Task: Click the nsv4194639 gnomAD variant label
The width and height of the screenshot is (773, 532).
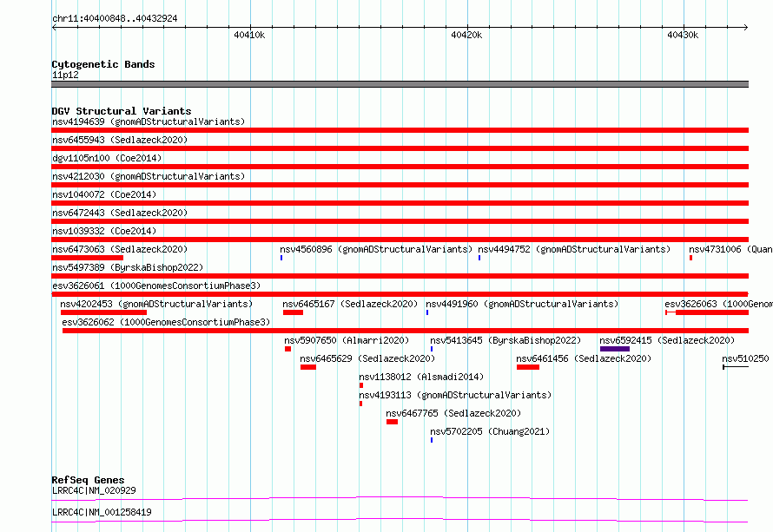Action: (149, 122)
